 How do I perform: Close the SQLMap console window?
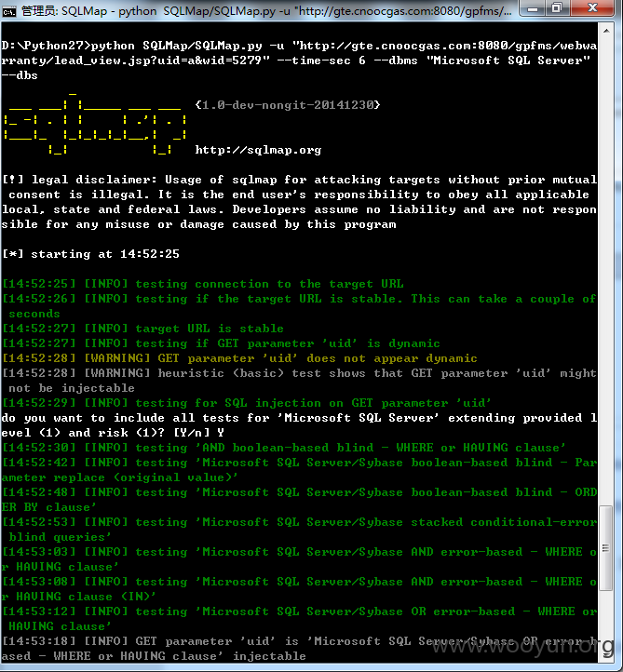593,8
